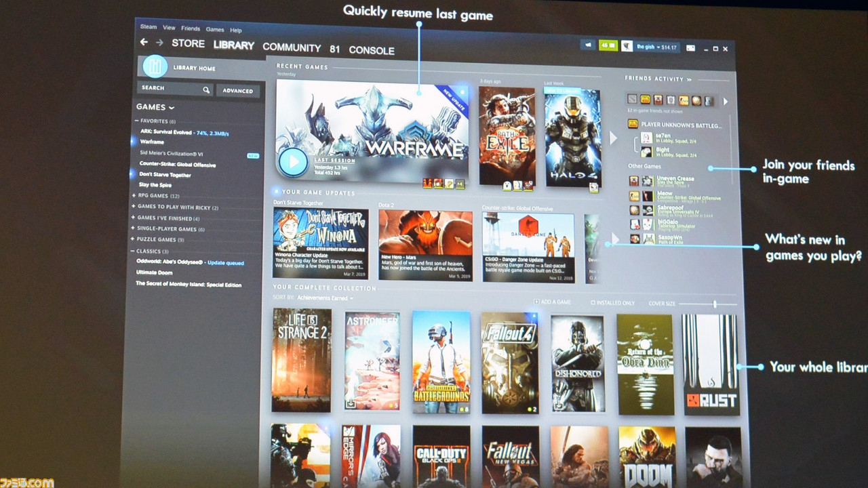Open the View menu
The image size is (868, 488).
point(169,28)
